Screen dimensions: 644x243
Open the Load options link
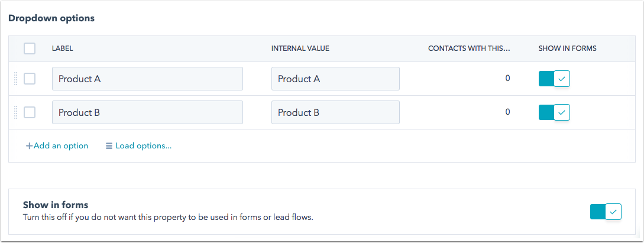pyautogui.click(x=139, y=145)
